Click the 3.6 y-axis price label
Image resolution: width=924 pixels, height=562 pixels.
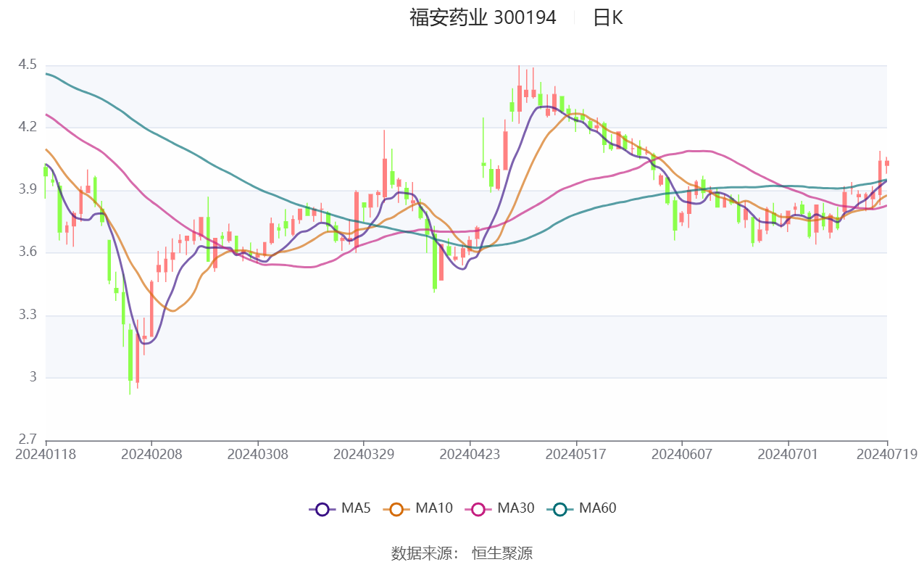28,252
